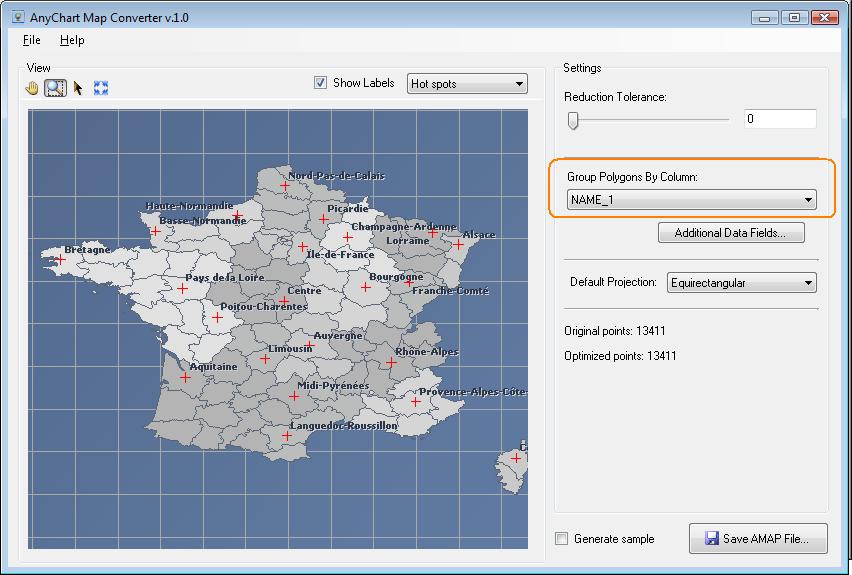This screenshot has height=575, width=852.
Task: Click the Corsica hot spot marker
Action: click(516, 458)
